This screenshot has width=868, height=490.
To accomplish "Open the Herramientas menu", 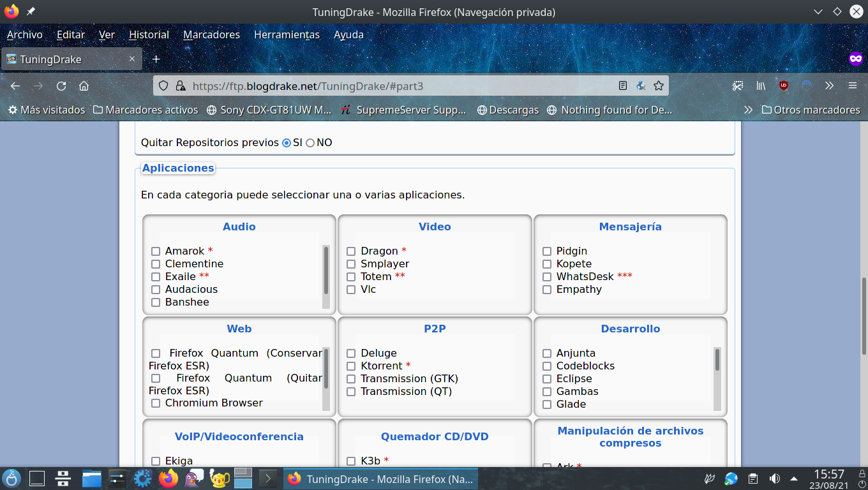I will pos(287,34).
